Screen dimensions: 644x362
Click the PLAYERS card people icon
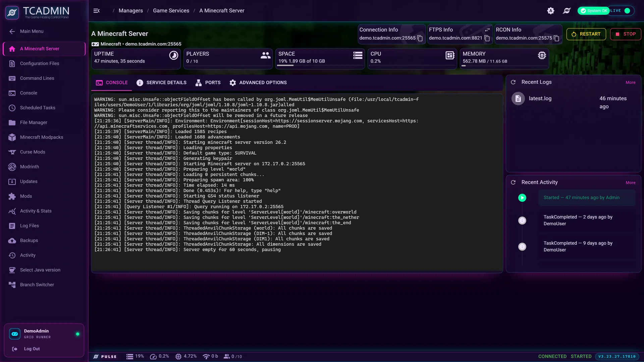click(266, 55)
